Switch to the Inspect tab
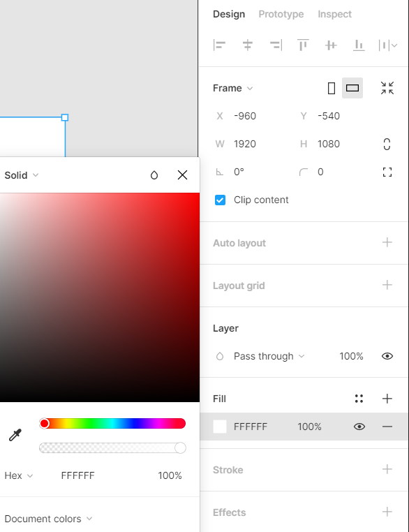The height and width of the screenshot is (532, 409). coord(335,14)
